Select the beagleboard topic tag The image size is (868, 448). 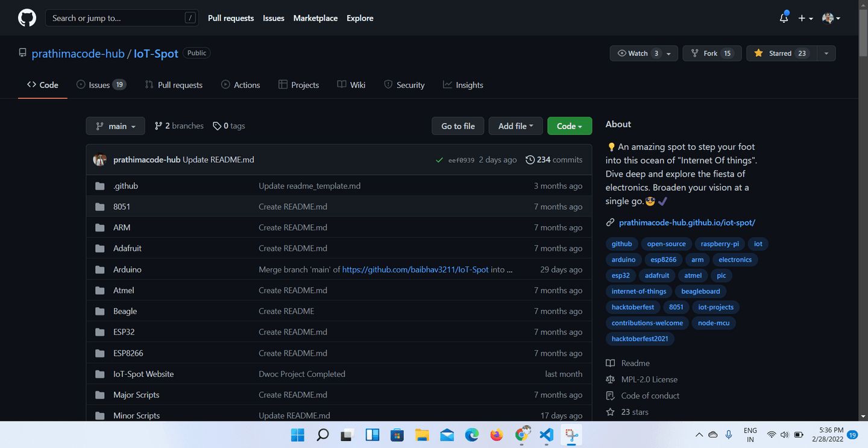point(700,291)
